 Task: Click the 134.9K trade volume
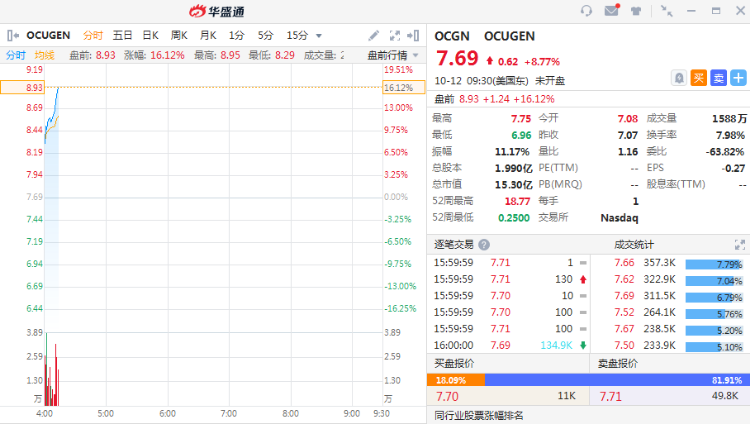click(556, 345)
